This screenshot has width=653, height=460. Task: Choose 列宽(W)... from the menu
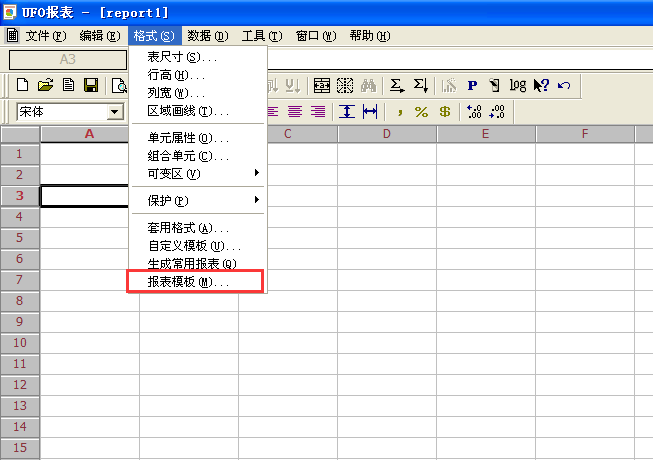[199, 93]
